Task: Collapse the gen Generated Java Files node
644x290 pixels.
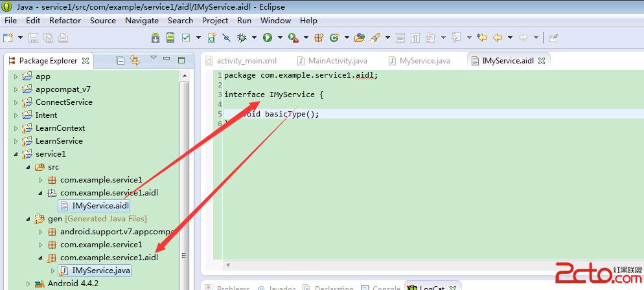Action: pos(28,219)
